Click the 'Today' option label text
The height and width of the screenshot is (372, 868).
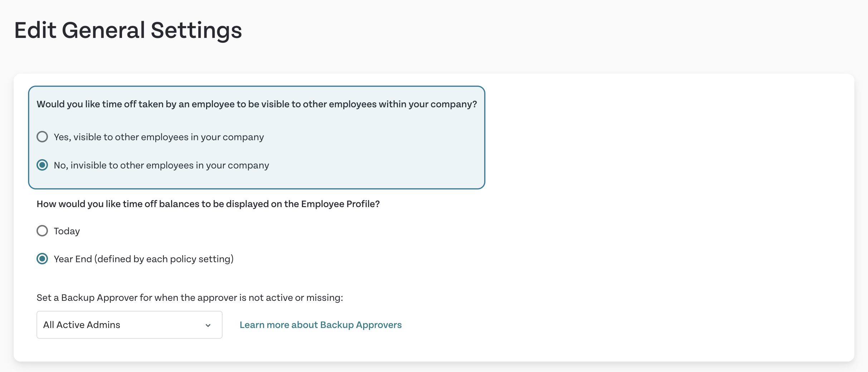click(x=67, y=231)
